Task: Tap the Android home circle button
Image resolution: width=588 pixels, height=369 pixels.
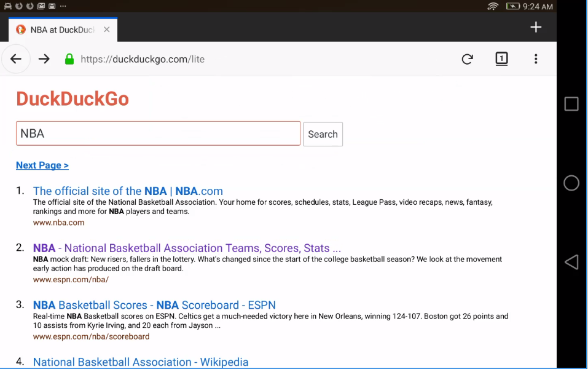Action: click(571, 183)
